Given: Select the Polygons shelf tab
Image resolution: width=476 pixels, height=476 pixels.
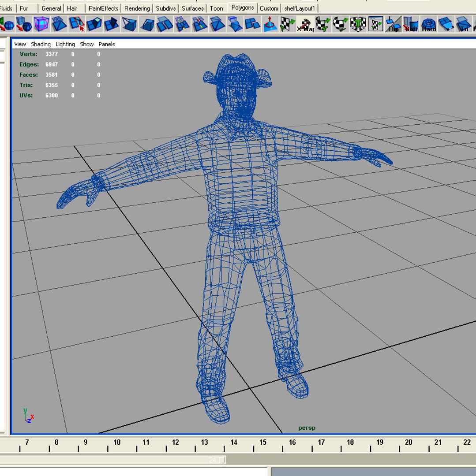Looking at the screenshot, I should point(242,7).
